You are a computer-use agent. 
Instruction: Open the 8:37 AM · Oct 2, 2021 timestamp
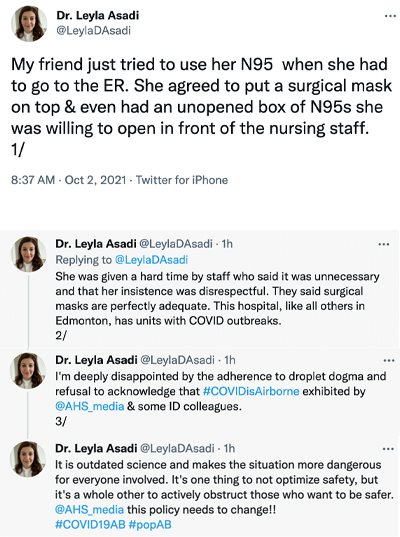[68, 180]
